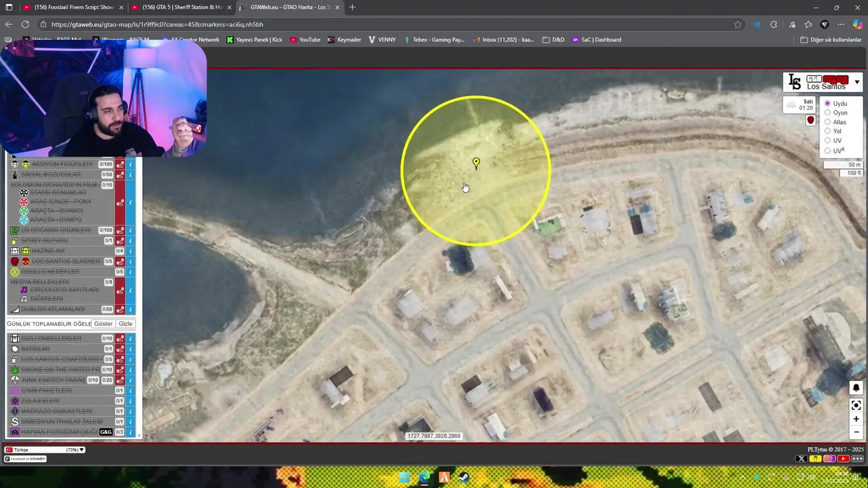Info icon for HAZİNE AVI row
868x488 pixels.
point(131,251)
